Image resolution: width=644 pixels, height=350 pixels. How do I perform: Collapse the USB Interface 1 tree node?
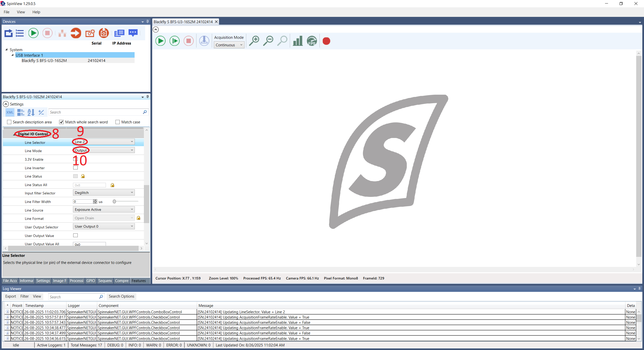click(x=13, y=55)
